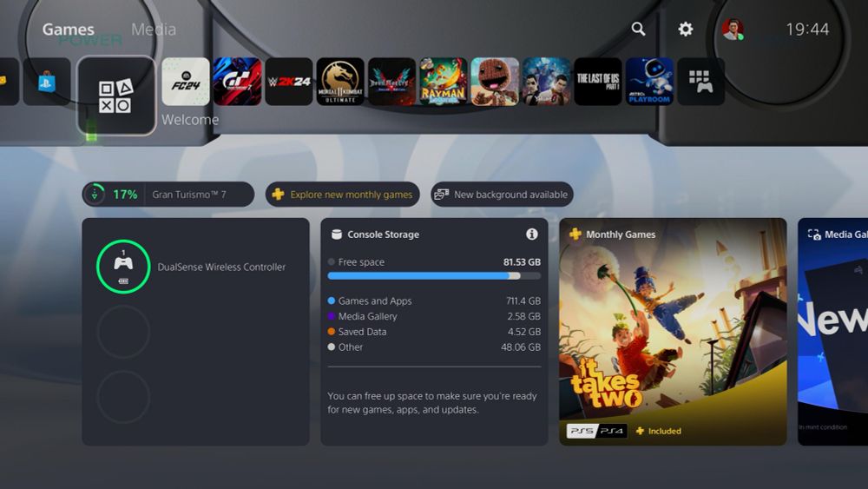Image resolution: width=868 pixels, height=489 pixels.
Task: Click the Media Gallery card icon
Action: click(814, 235)
